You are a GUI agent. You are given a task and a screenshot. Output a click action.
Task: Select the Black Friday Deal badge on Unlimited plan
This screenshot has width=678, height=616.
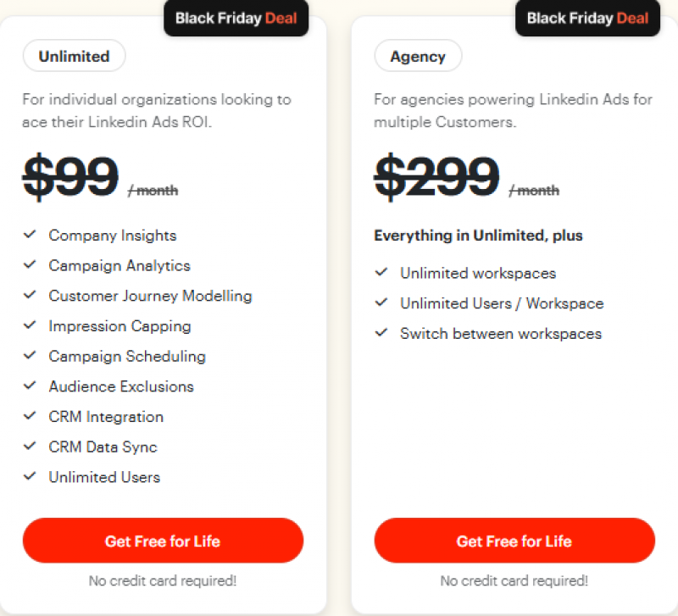click(x=236, y=18)
